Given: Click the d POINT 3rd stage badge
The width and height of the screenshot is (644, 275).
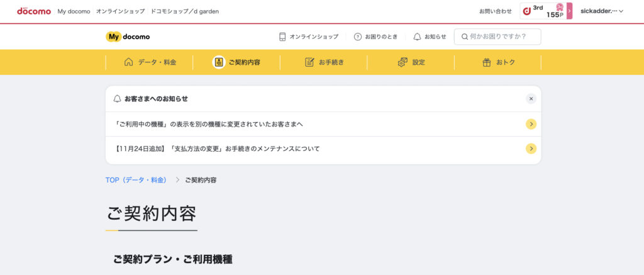Looking at the screenshot, I should coord(543,11).
